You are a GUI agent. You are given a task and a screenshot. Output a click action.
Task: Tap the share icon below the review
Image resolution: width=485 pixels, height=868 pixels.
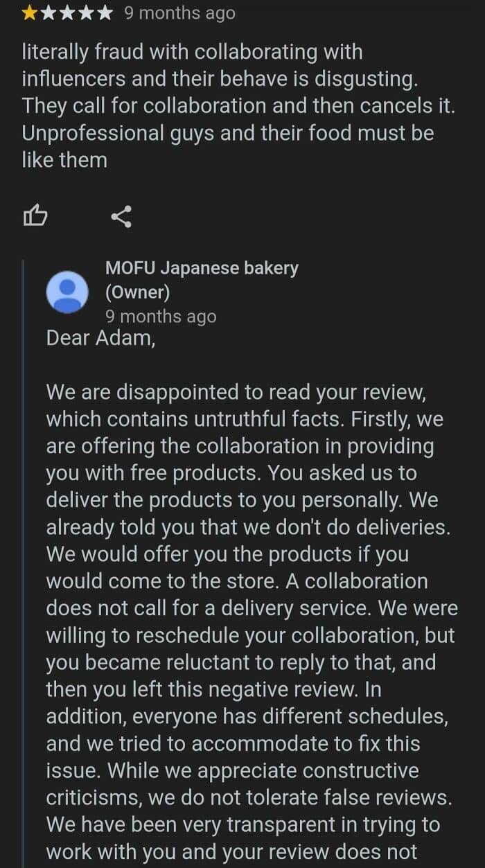click(x=121, y=217)
